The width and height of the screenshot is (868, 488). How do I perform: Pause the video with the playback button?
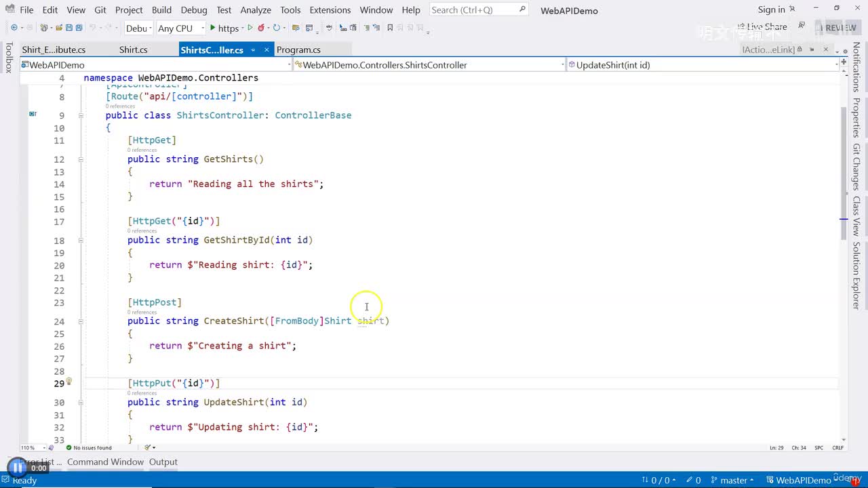click(16, 468)
